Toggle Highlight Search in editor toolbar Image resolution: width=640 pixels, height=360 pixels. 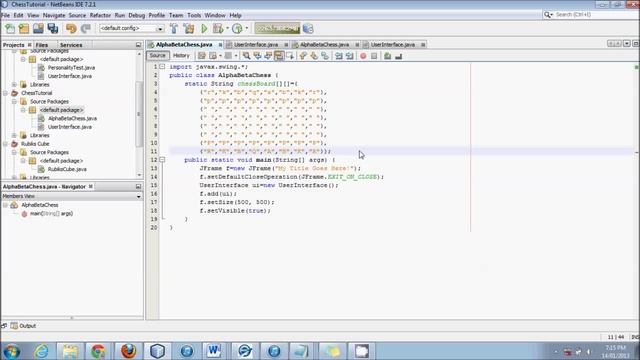click(279, 56)
